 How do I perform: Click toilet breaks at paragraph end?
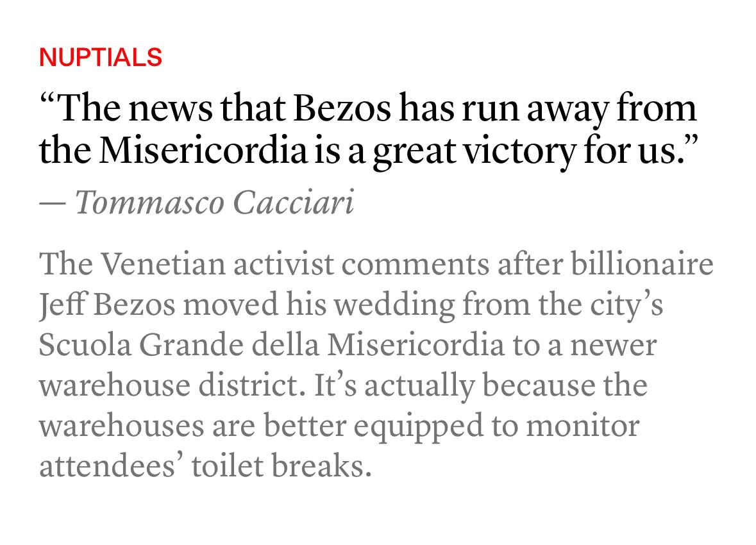point(281,466)
